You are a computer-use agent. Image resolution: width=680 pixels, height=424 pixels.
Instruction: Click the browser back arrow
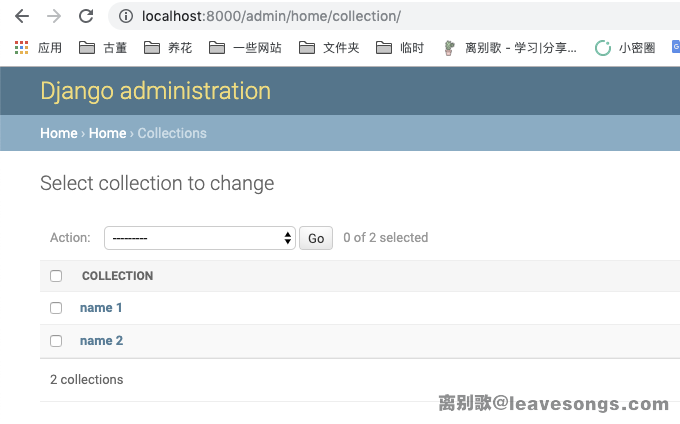pyautogui.click(x=21, y=16)
